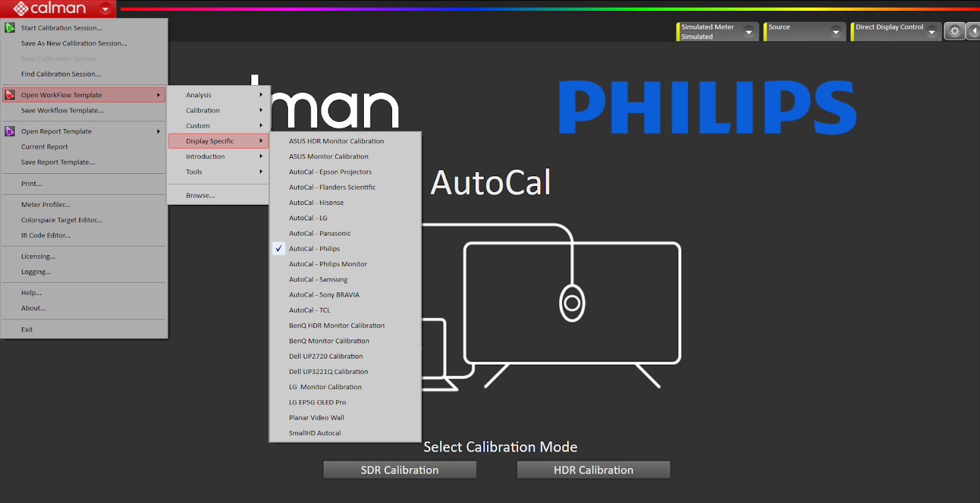Select ASUS Monitor Calibration

coord(345,156)
